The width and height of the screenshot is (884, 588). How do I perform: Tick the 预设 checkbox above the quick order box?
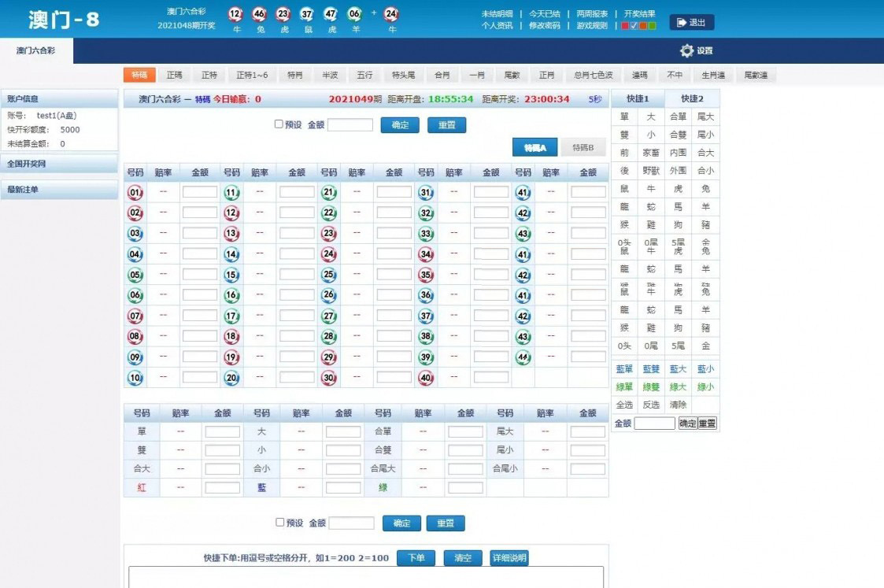coord(279,523)
